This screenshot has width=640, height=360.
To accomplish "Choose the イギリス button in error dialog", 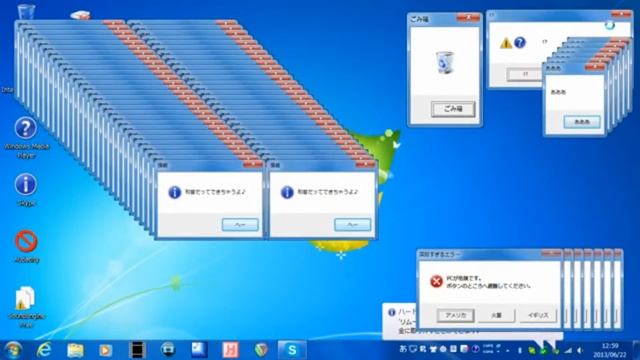I will 538,315.
